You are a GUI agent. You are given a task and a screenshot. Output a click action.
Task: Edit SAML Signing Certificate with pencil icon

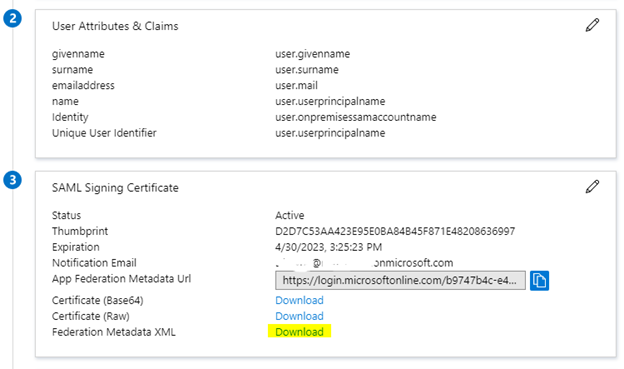coord(592,186)
